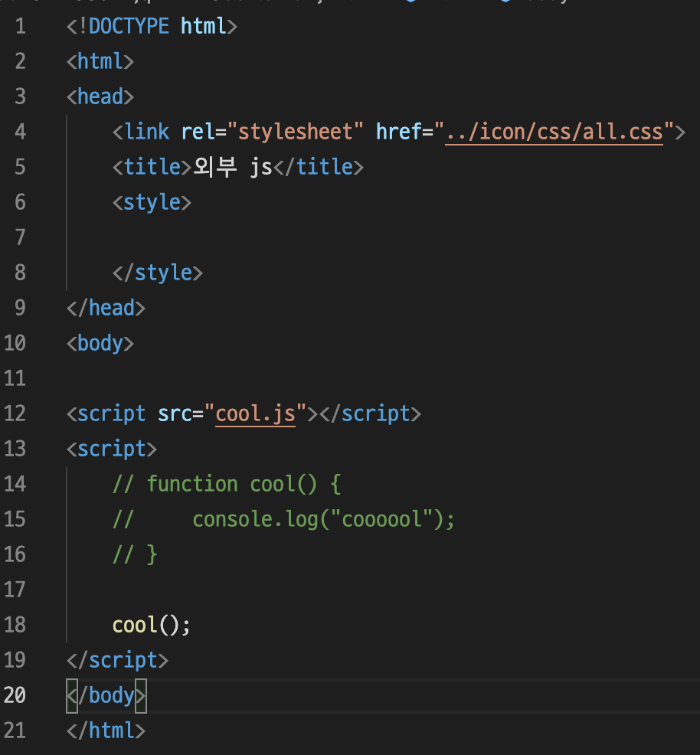700x755 pixels.
Task: Select line number 12 in the gutter
Action: tap(15, 413)
